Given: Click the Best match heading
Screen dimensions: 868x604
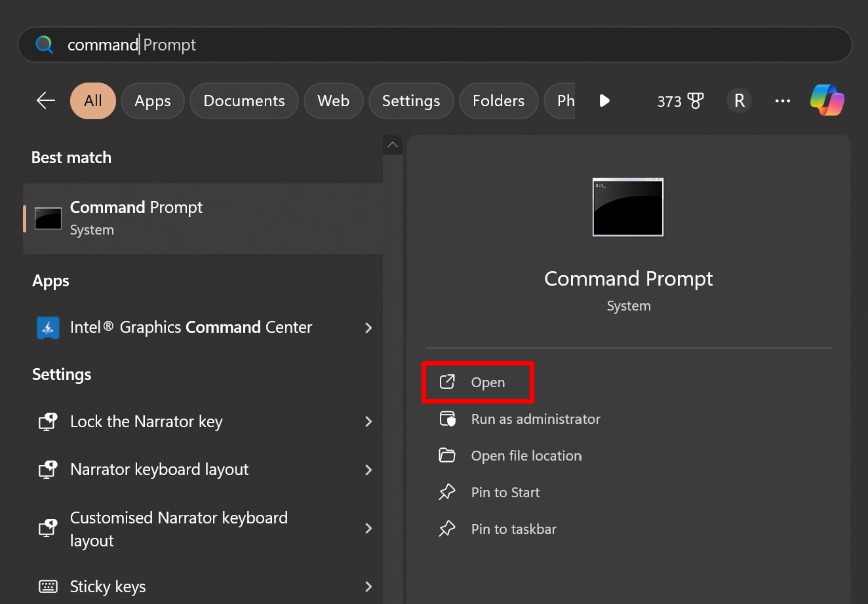Looking at the screenshot, I should coord(71,158).
